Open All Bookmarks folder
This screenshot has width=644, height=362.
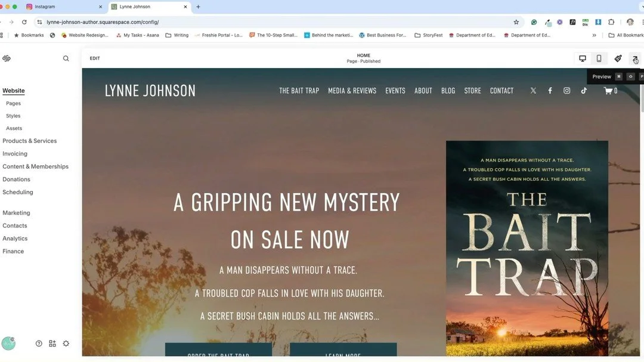tap(626, 35)
